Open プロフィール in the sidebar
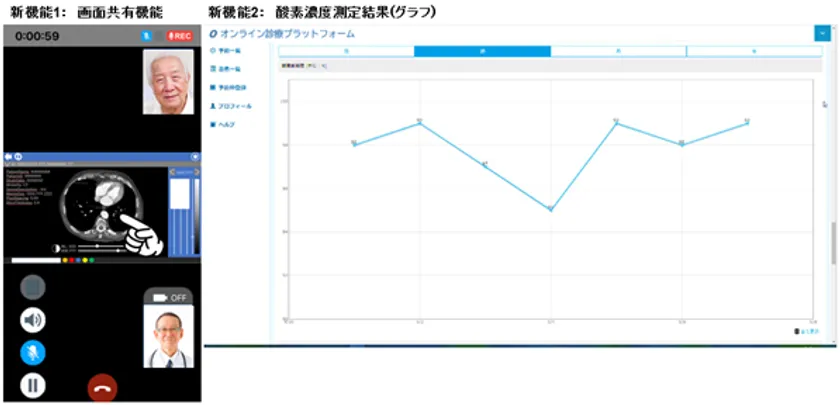This screenshot has width=840, height=405. click(231, 106)
